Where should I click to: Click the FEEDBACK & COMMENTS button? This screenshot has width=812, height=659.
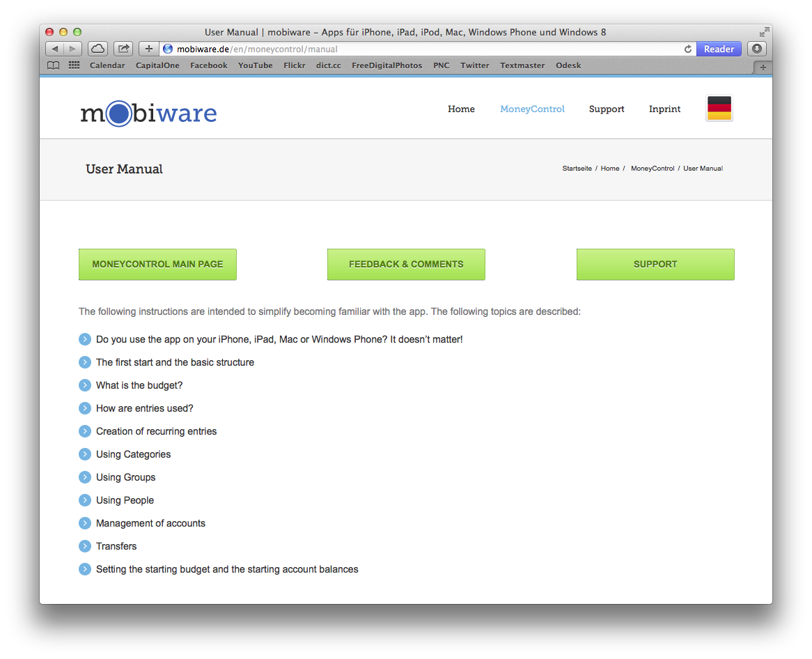click(x=406, y=265)
